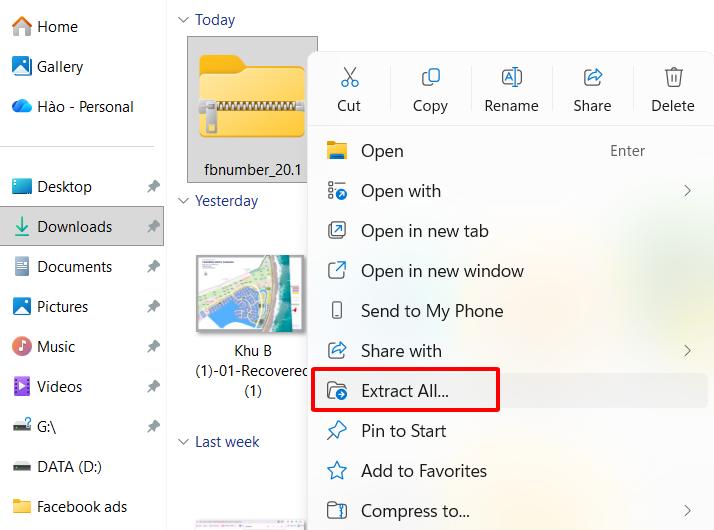
Task: Click the pin icon beside Videos
Action: tap(153, 386)
